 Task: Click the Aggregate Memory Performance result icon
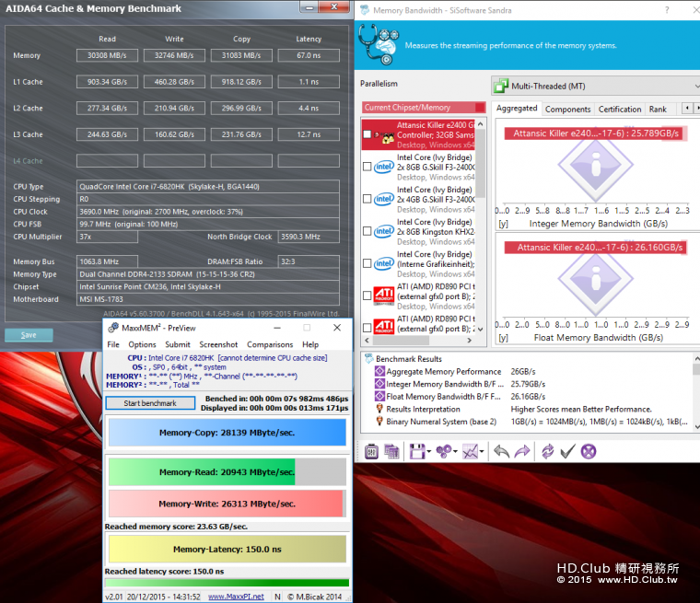click(379, 371)
